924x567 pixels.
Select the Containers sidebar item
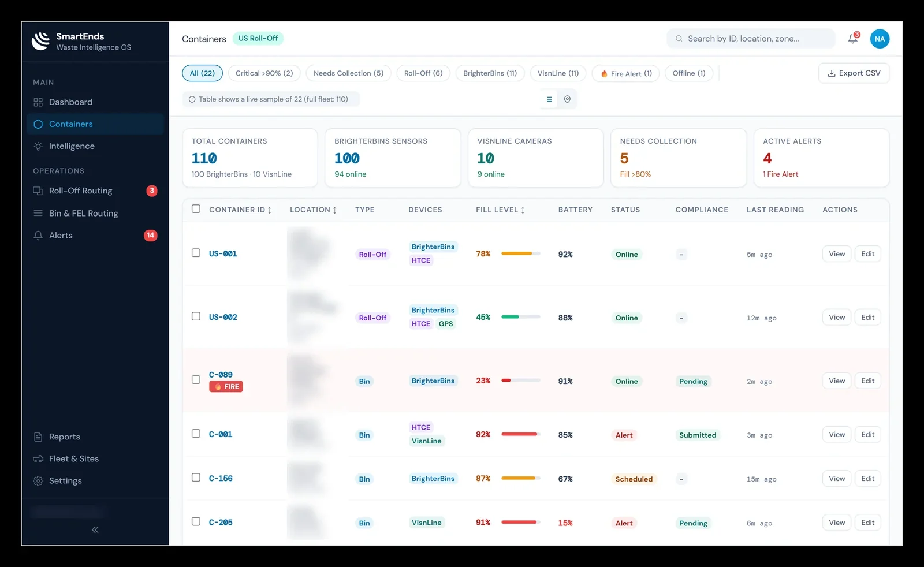(95, 124)
